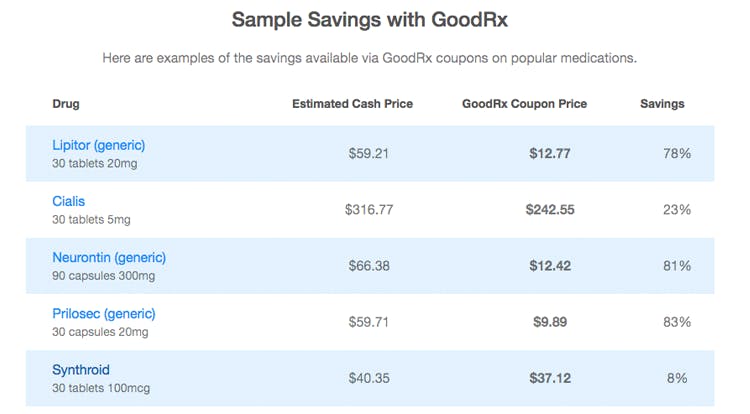
Task: Open the Lipitor (generic) drug link
Action: coord(99,145)
